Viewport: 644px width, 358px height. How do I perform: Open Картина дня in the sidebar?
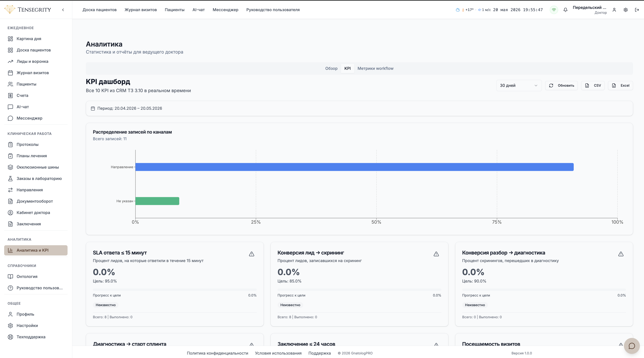tap(36, 39)
